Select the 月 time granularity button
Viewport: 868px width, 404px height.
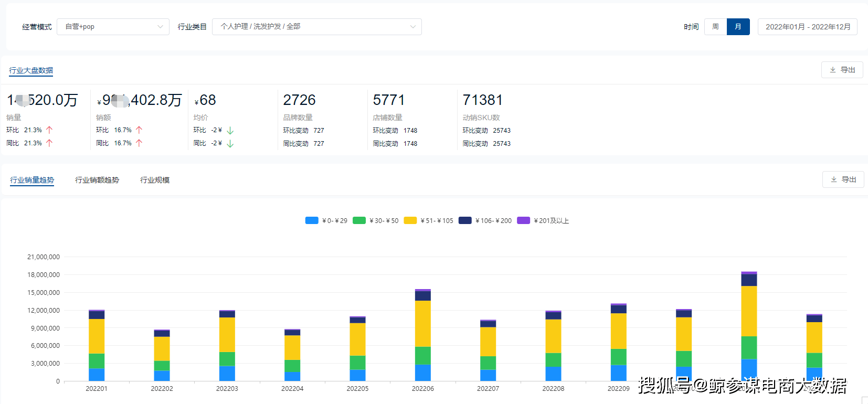click(x=738, y=27)
